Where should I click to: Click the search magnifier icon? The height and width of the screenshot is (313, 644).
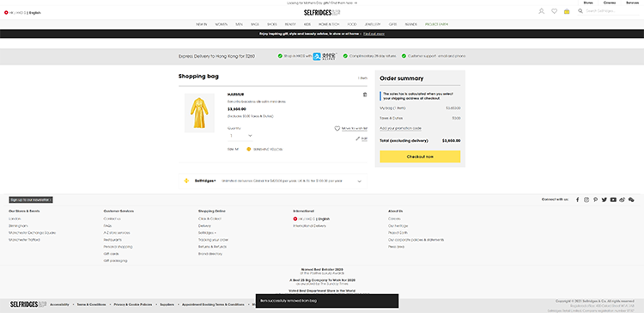pyautogui.click(x=580, y=11)
